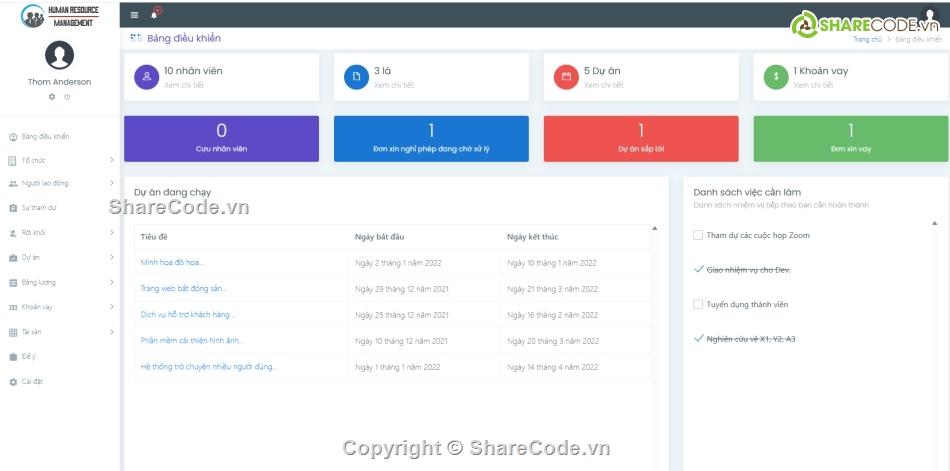Click the power logout icon under Thom Anderson
The width and height of the screenshot is (950, 471).
[x=67, y=97]
